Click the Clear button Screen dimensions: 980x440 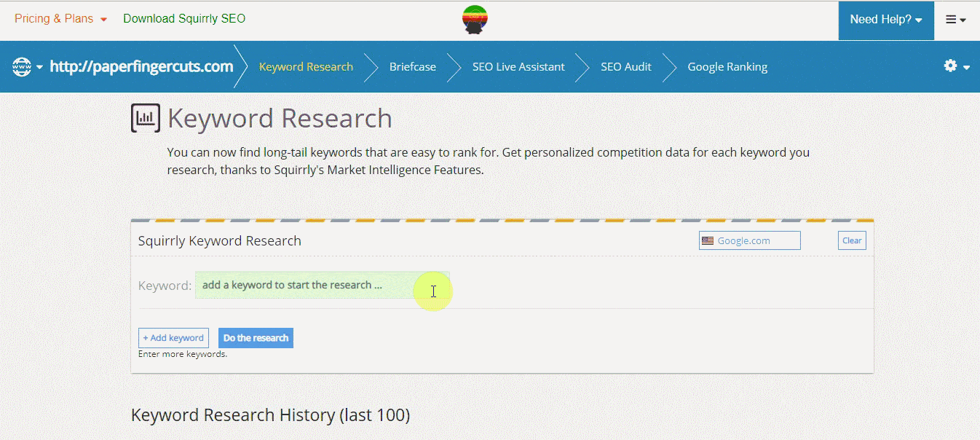[x=852, y=240]
